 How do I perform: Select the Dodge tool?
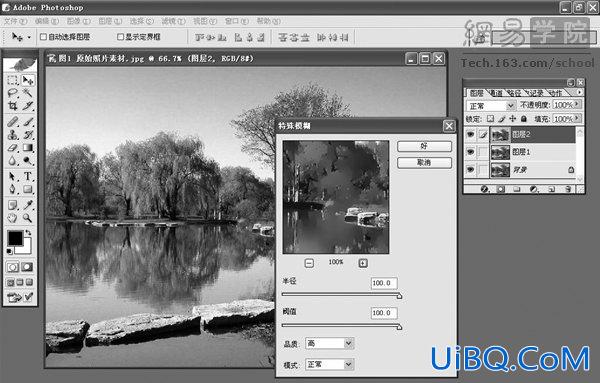coord(28,160)
